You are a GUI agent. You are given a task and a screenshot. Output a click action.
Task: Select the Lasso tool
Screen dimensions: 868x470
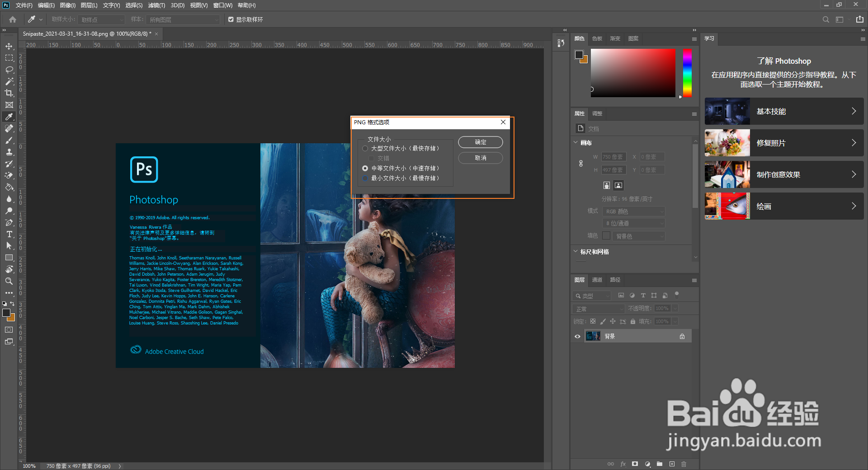[x=9, y=70]
